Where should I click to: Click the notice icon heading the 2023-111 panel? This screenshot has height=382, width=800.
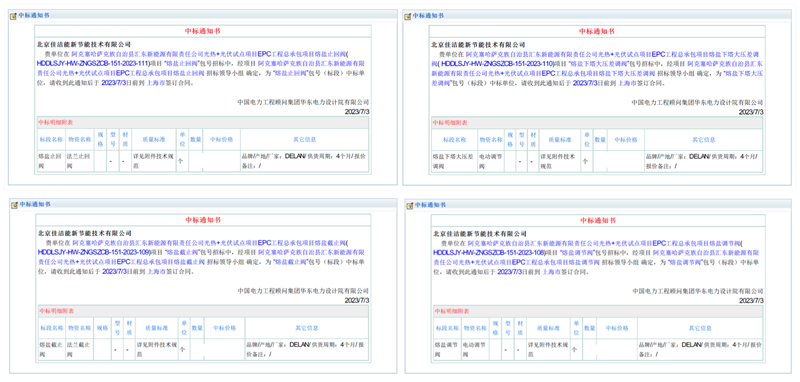tap(13, 16)
